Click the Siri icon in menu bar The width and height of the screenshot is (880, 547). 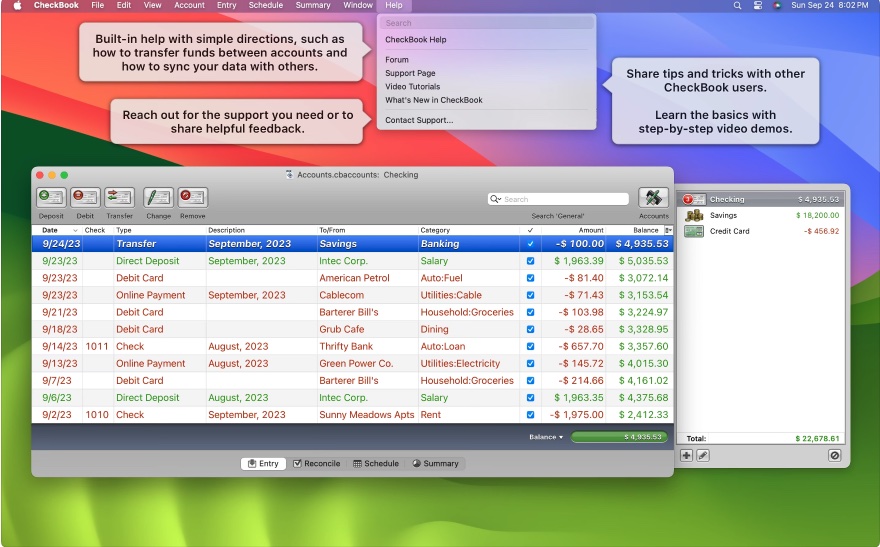point(777,5)
